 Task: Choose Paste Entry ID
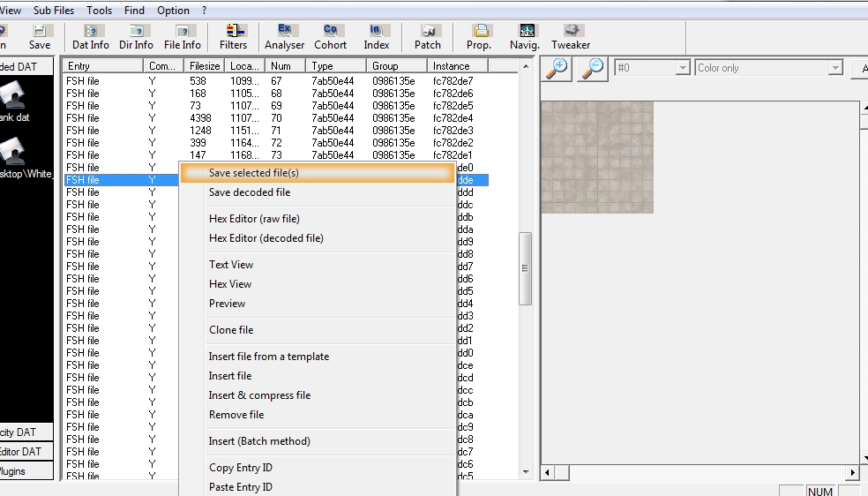[318, 487]
